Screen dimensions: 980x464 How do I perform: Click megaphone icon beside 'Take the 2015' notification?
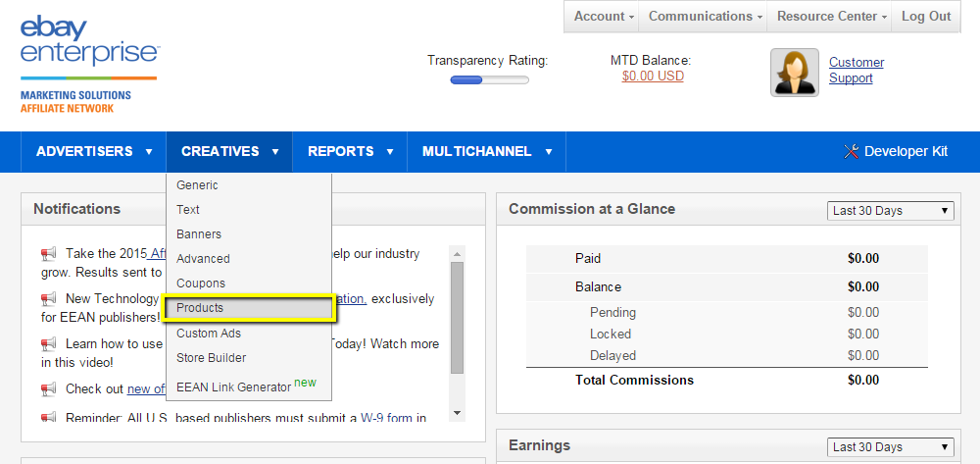click(48, 254)
